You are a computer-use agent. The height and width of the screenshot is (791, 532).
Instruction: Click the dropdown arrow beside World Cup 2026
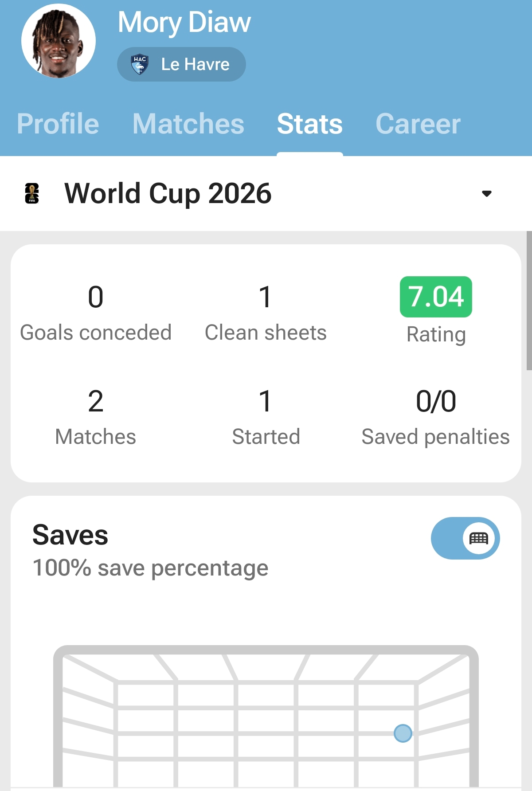coord(487,194)
